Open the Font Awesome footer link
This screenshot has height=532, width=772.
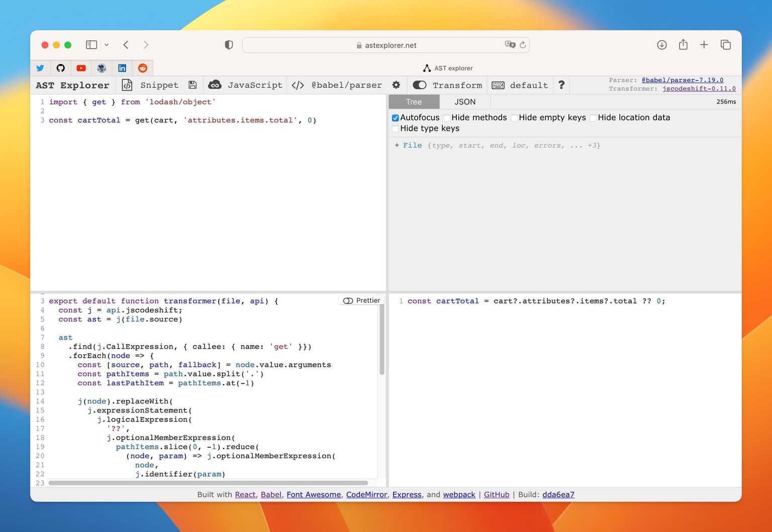(x=314, y=495)
